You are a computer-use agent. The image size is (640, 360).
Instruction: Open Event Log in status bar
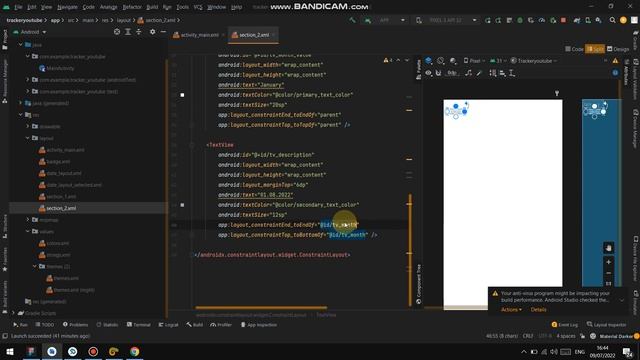coord(564,325)
